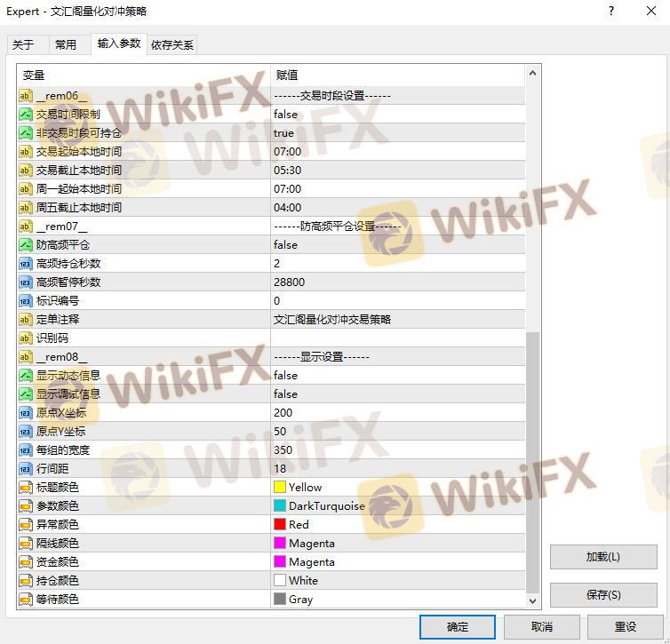Toggle 非交易时段可持仓 true value
Viewport: 670px width, 644px height.
(x=283, y=133)
